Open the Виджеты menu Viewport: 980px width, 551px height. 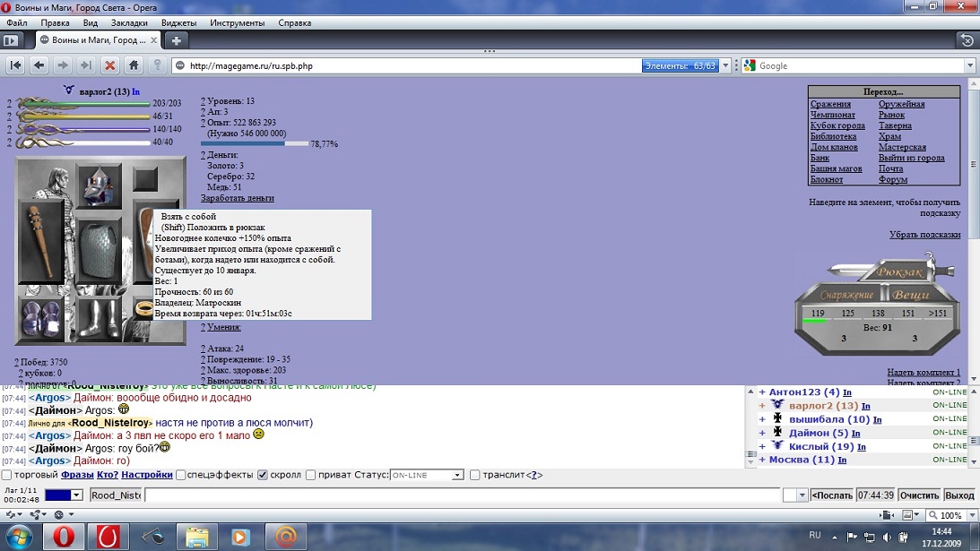coord(178,23)
